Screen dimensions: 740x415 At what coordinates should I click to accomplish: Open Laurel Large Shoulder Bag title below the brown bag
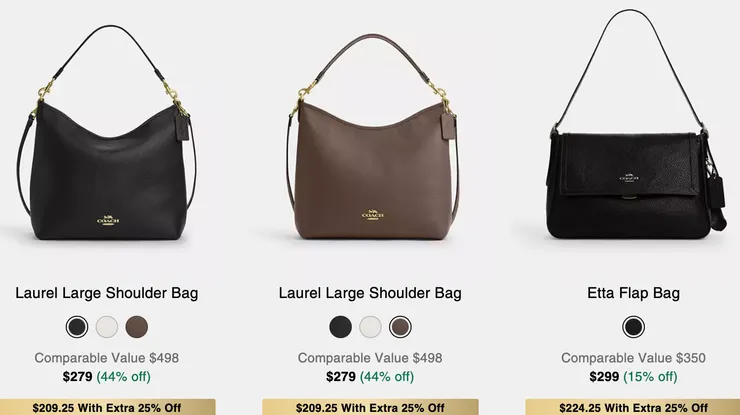click(370, 293)
